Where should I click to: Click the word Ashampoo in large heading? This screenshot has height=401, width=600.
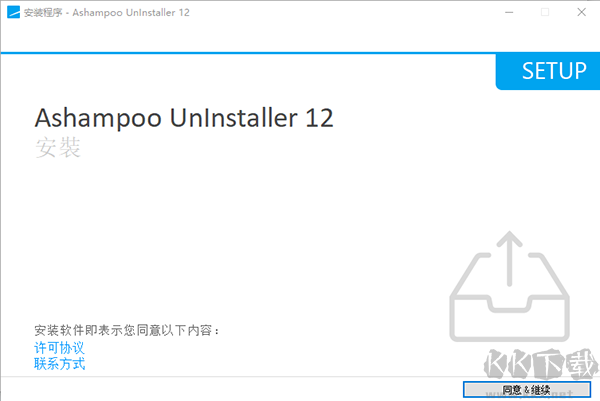[x=98, y=118]
